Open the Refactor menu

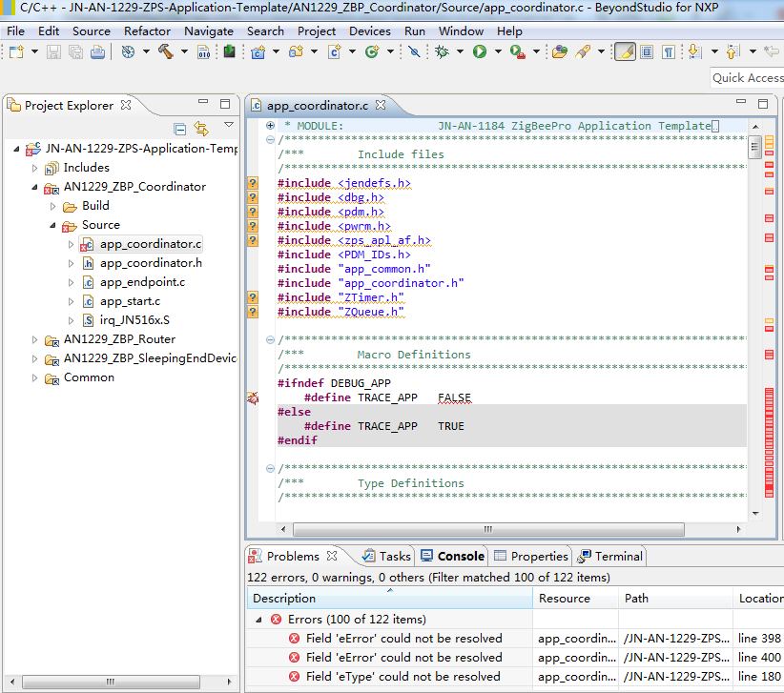[x=147, y=31]
